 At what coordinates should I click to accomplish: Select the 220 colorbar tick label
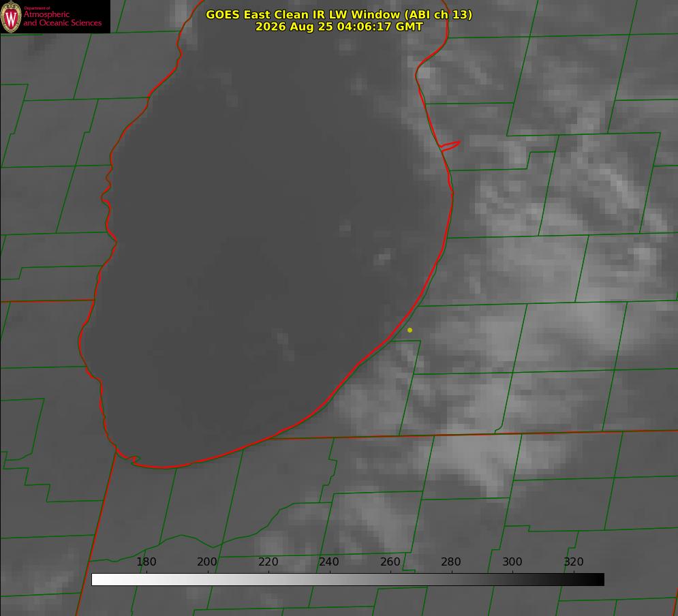tap(268, 561)
